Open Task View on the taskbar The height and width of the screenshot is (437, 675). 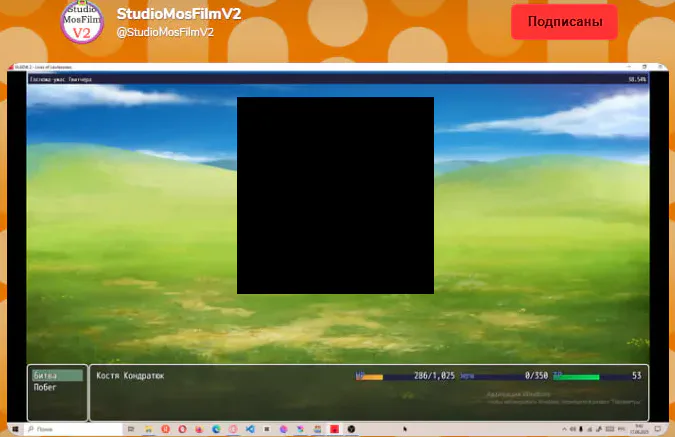[x=131, y=429]
